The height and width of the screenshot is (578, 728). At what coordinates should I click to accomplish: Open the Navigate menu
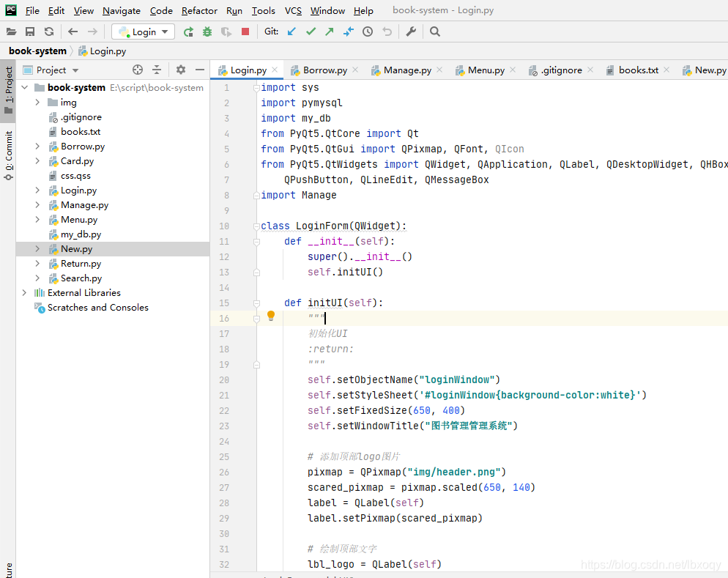tap(122, 11)
